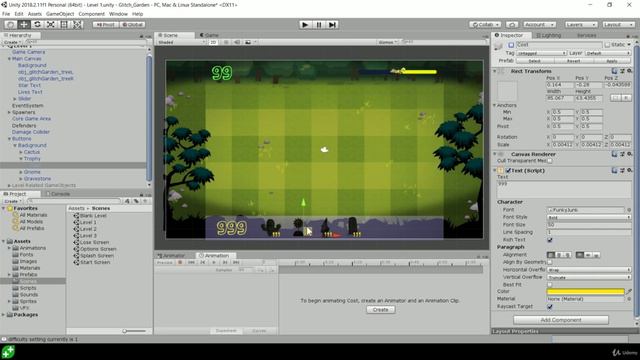Set vertical alignment to middle

[588, 255]
